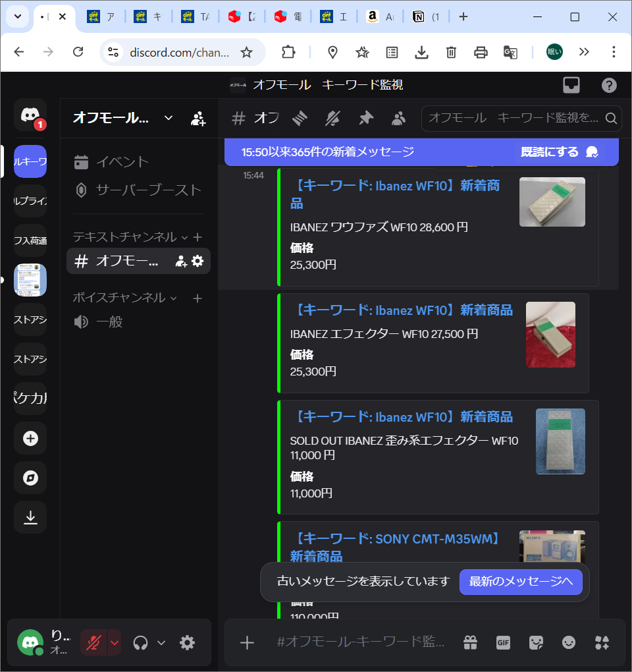This screenshot has height=672, width=632.
Task: Open the inbox icon in title bar
Action: (571, 85)
